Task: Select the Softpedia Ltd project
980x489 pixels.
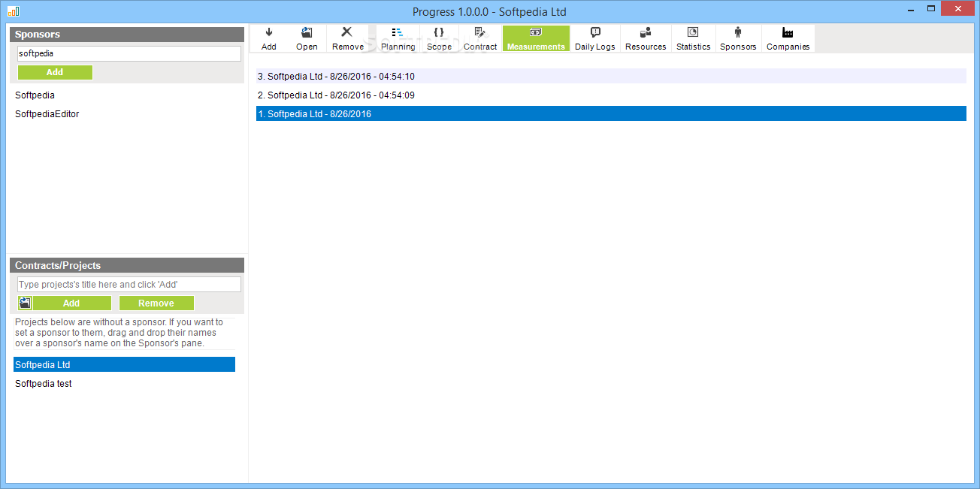Action: point(124,364)
